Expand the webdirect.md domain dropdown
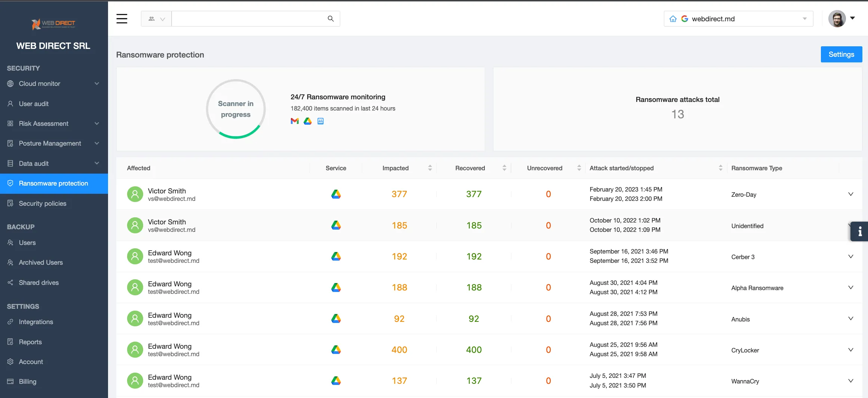This screenshot has width=868, height=398. click(805, 18)
